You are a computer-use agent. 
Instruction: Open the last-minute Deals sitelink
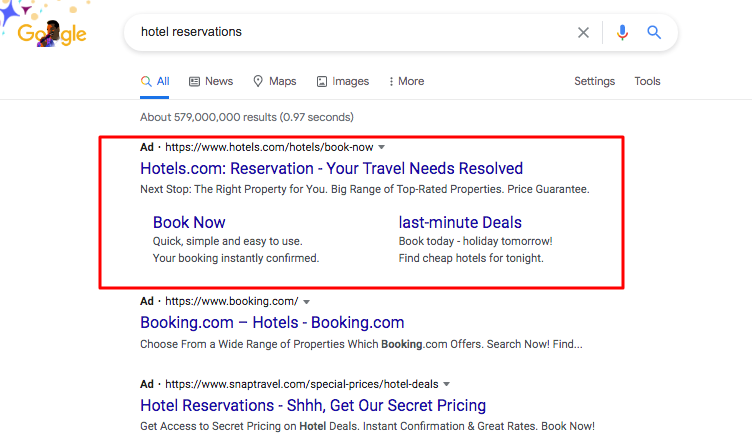pyautogui.click(x=460, y=222)
